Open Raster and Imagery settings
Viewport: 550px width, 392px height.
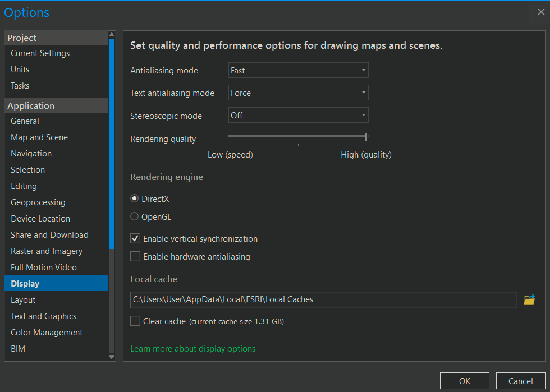47,251
